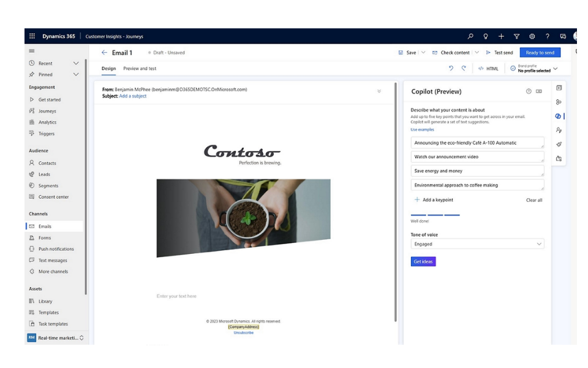The width and height of the screenshot is (588, 368).
Task: Switch to the Preview and test tab
Action: pos(140,68)
